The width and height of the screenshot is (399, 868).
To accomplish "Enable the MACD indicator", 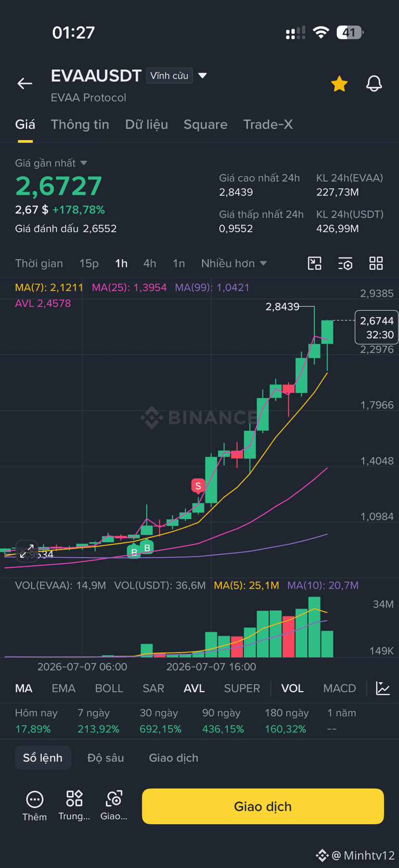I will pos(340,688).
